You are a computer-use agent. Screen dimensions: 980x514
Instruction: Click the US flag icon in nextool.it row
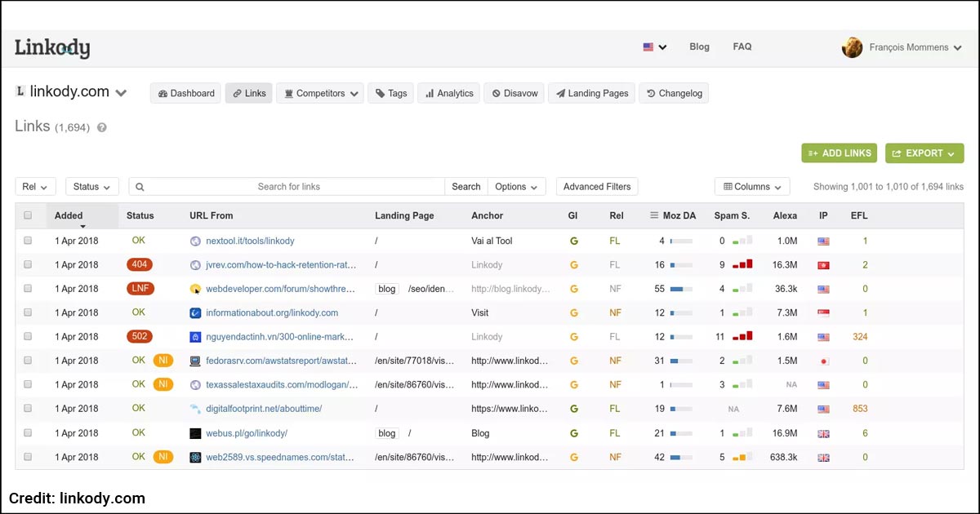pos(823,241)
